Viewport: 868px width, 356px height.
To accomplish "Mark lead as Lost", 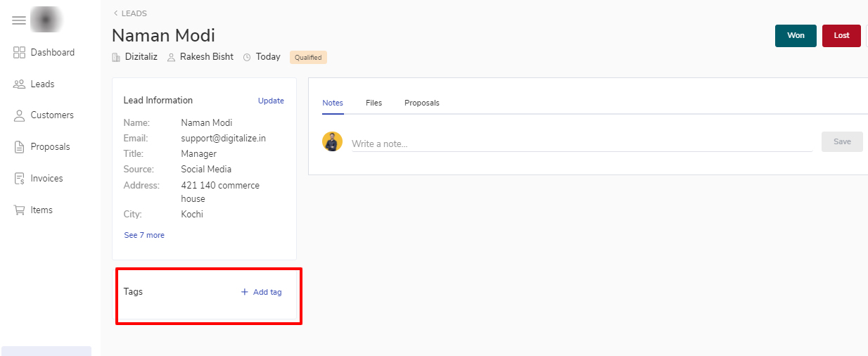I will point(841,36).
